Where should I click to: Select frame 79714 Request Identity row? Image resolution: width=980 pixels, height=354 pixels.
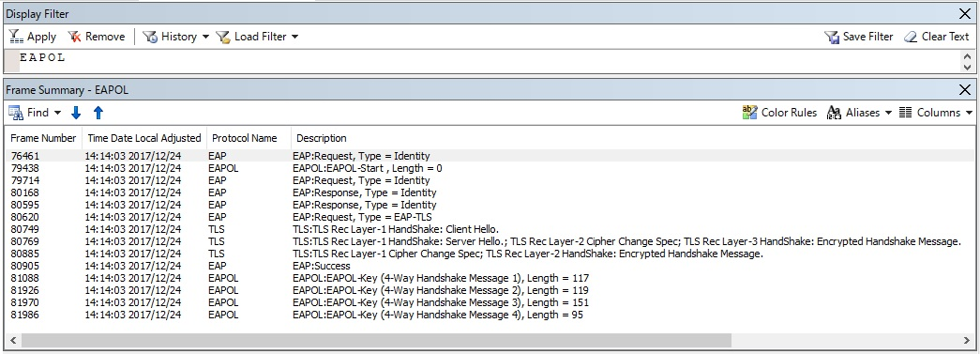[490, 180]
